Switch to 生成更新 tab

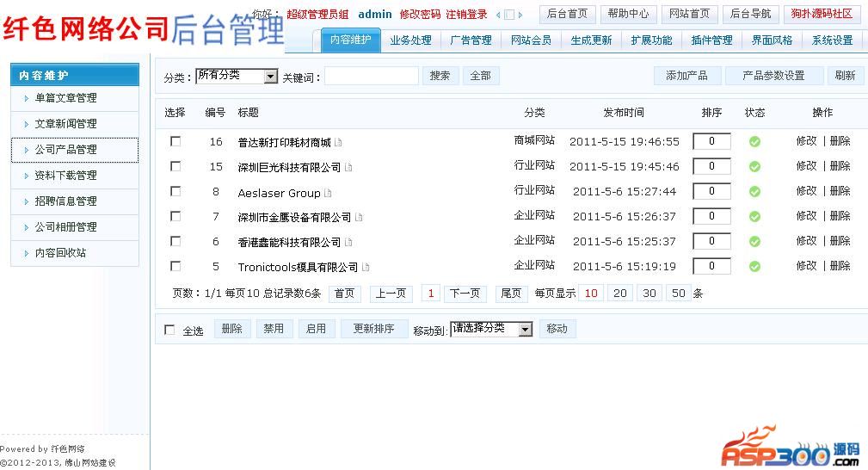click(591, 40)
